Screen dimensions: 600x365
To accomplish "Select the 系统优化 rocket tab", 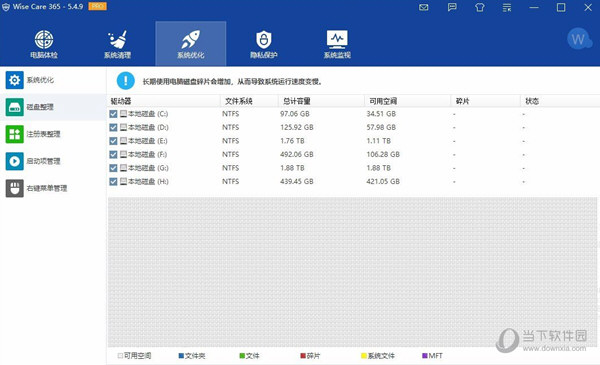I will pyautogui.click(x=191, y=44).
